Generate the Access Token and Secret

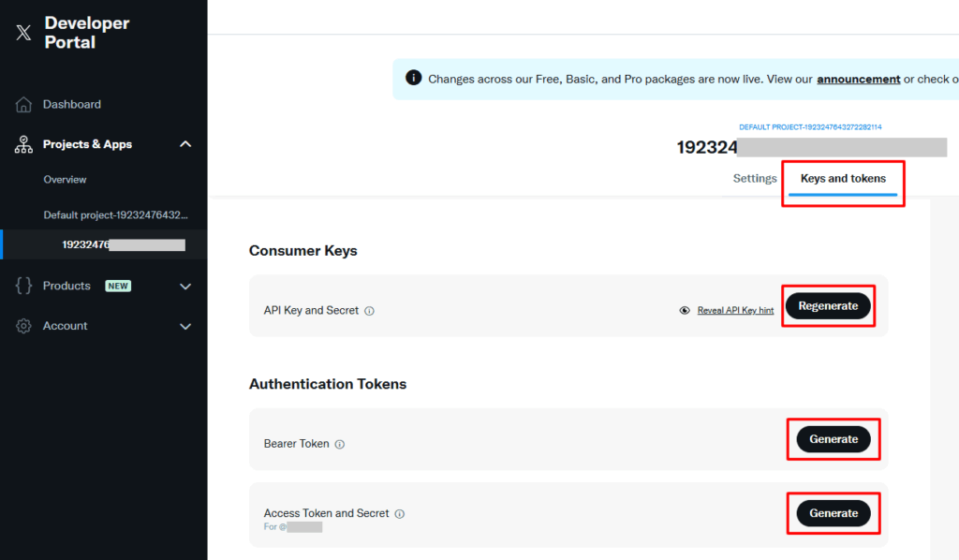click(834, 513)
